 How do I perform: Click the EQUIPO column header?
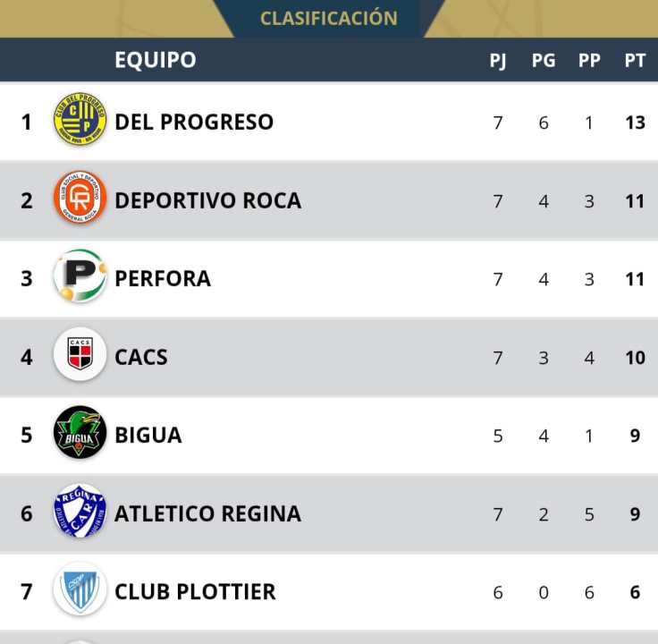(x=156, y=60)
